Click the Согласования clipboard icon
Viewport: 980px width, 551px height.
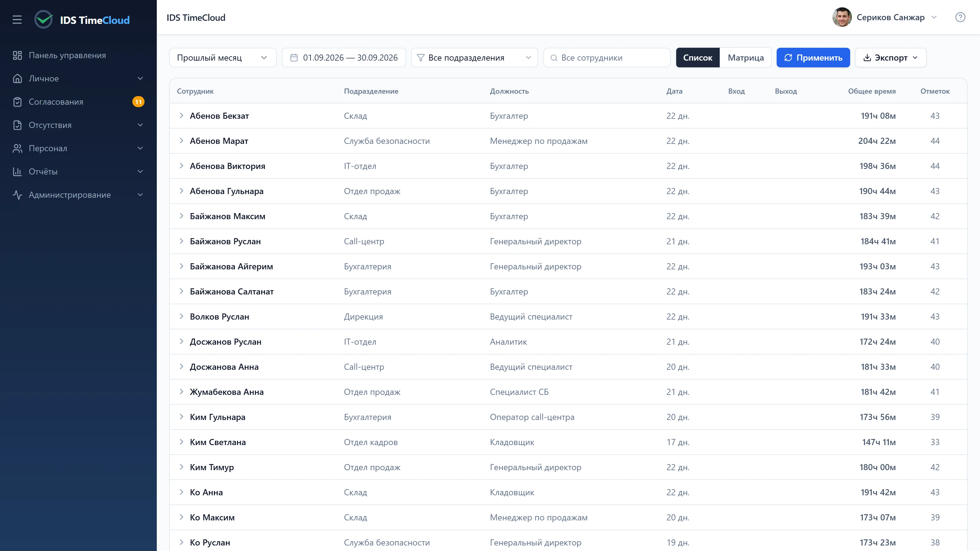click(17, 102)
